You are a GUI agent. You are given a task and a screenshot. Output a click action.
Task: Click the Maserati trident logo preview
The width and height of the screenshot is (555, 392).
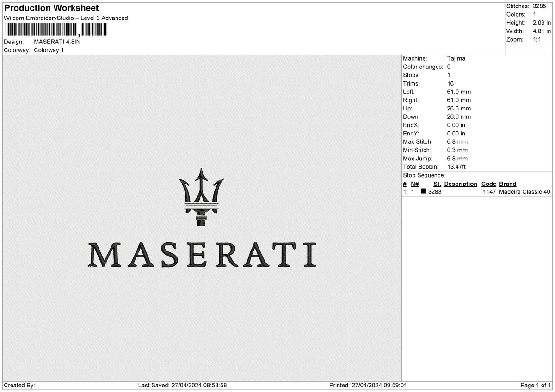[x=201, y=196]
